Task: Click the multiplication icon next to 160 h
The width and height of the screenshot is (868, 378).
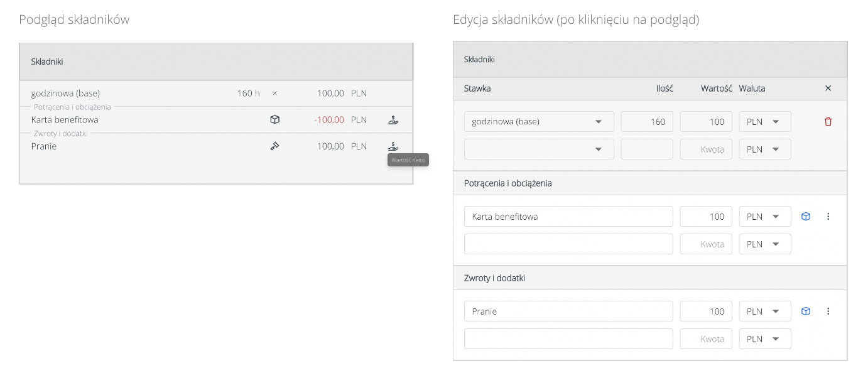Action: point(274,93)
